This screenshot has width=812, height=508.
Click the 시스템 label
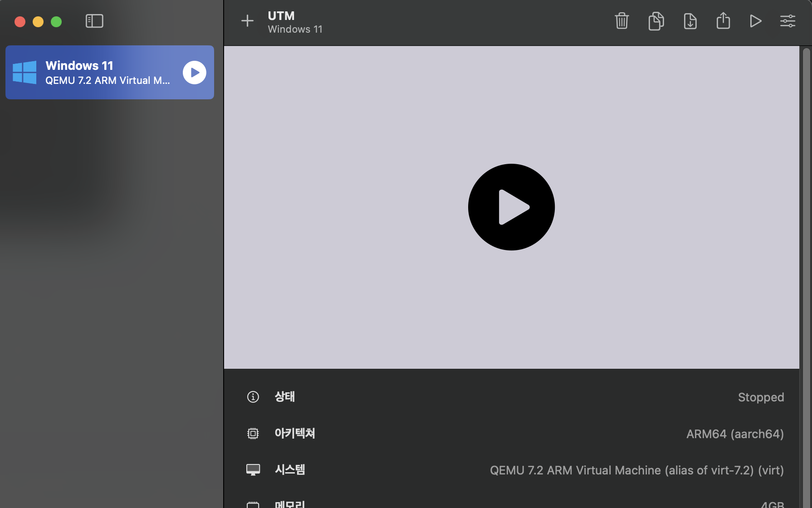coord(290,470)
